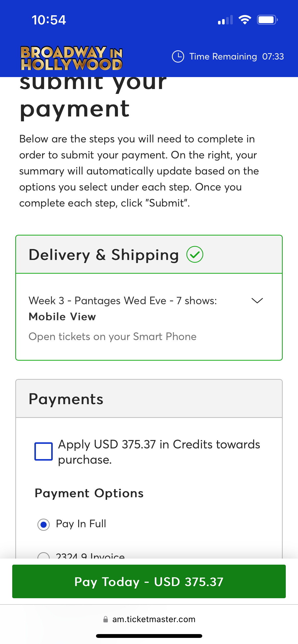The height and width of the screenshot is (644, 298).
Task: Tap the green Delivery & Shipping checkmark icon
Action: coord(195,254)
